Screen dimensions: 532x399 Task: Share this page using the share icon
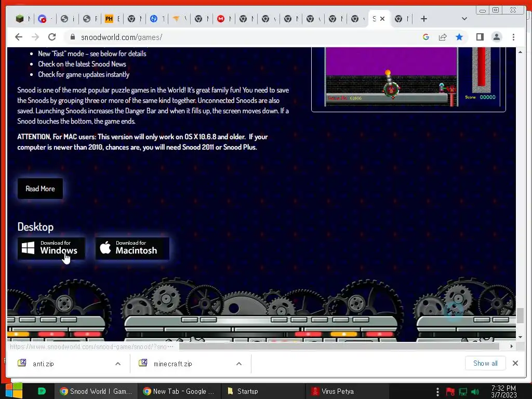443,37
